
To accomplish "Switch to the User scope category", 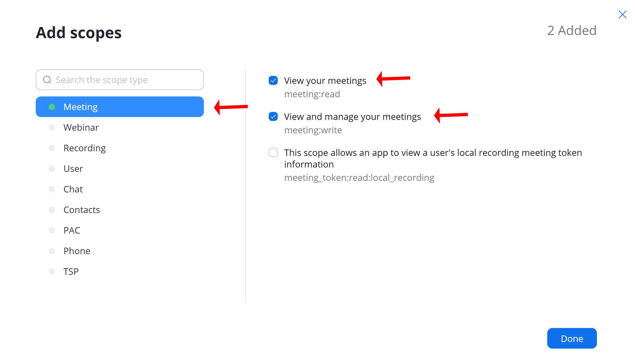I will 120,168.
